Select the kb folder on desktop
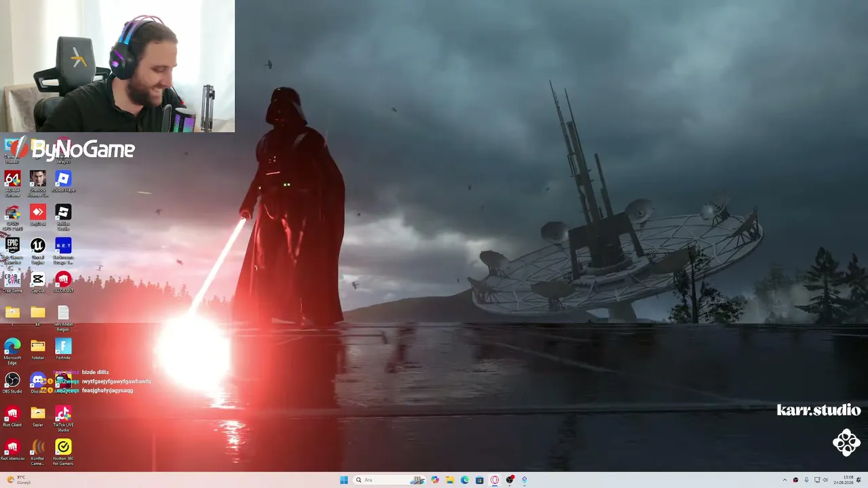 point(38,315)
